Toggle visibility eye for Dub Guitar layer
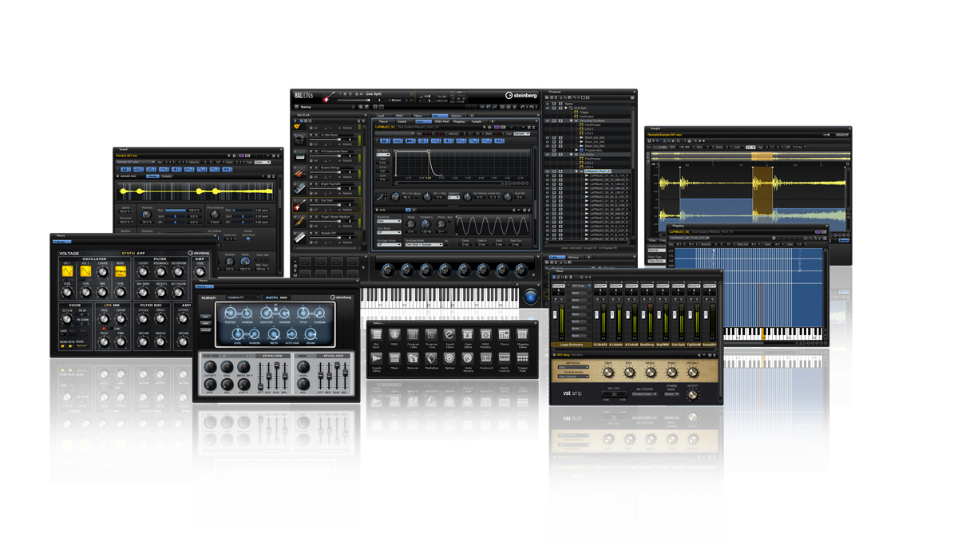Viewport: 958px width, 560px height. [x=548, y=155]
